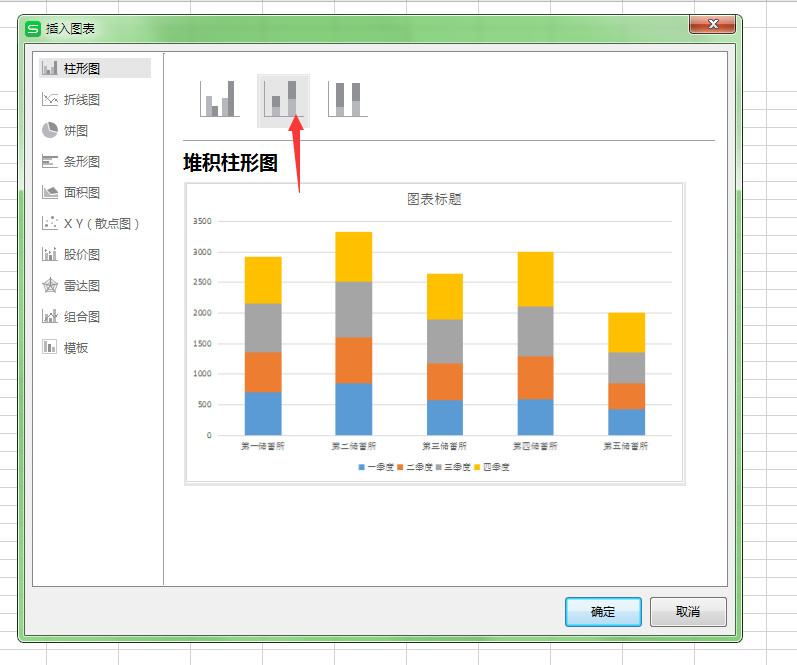
Task: Choose the stacked column chart subtype icon
Action: [x=284, y=100]
